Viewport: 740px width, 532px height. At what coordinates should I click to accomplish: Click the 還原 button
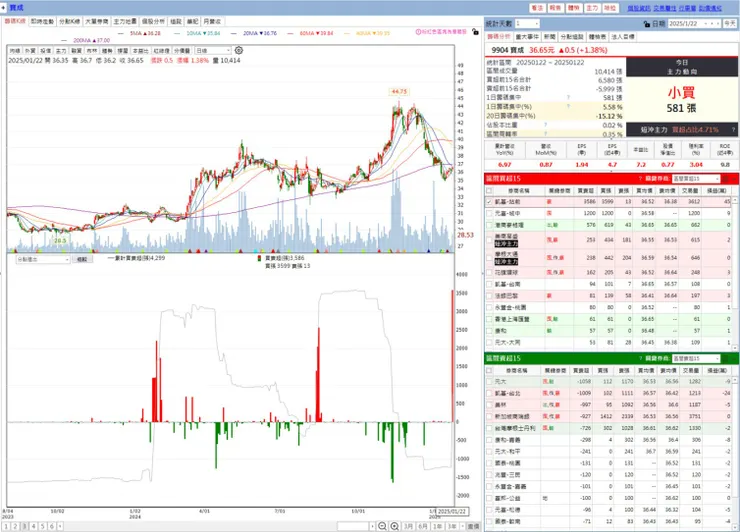click(x=473, y=526)
